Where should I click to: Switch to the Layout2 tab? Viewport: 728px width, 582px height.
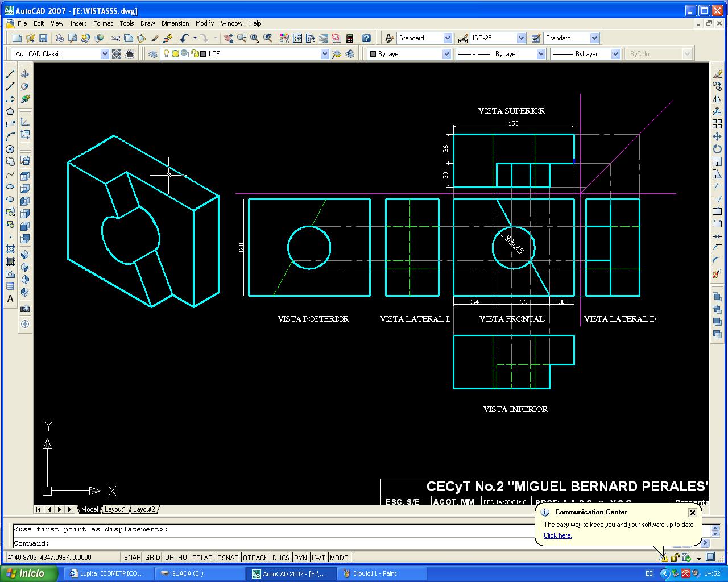coord(144,509)
